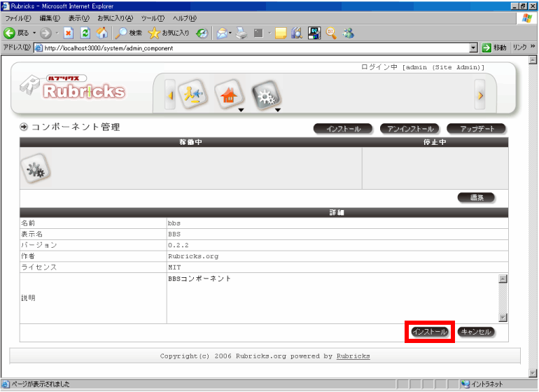Screen dimensions: 539x392
Task: Click the gears system icon in Rubricks menu
Action: tap(267, 96)
